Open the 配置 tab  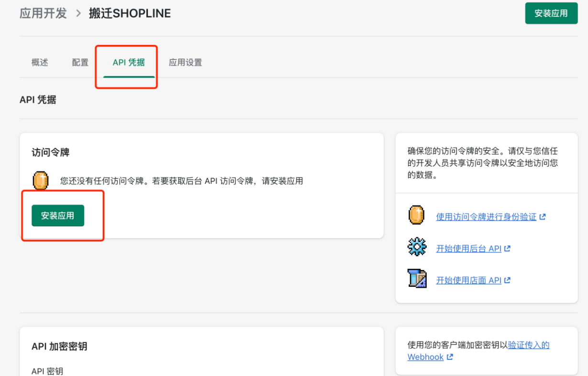79,62
